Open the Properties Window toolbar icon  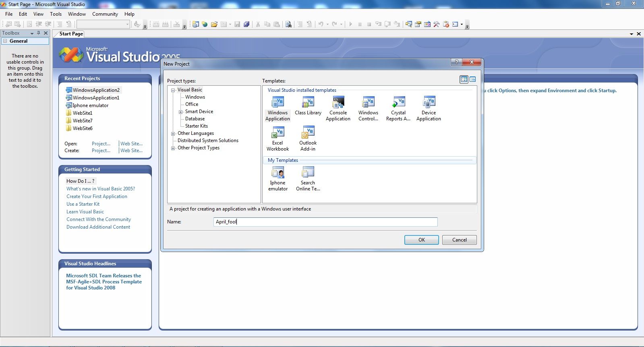(418, 24)
